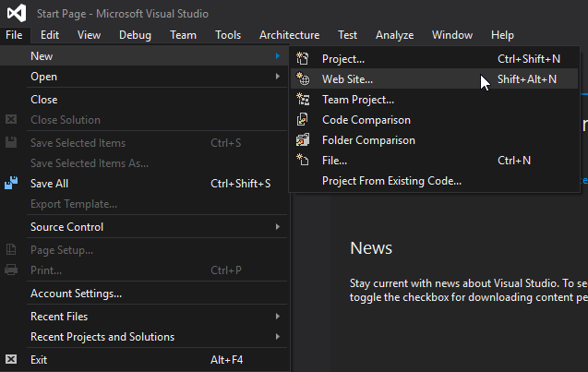Open the View menu
Image resolution: width=588 pixels, height=372 pixels.
tap(89, 35)
